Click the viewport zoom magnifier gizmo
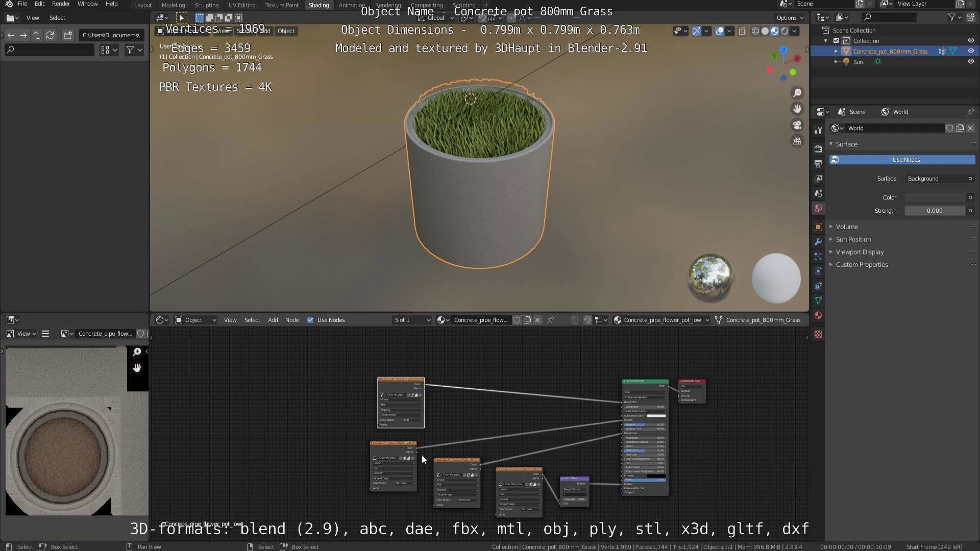The width and height of the screenshot is (980, 551). point(797,93)
